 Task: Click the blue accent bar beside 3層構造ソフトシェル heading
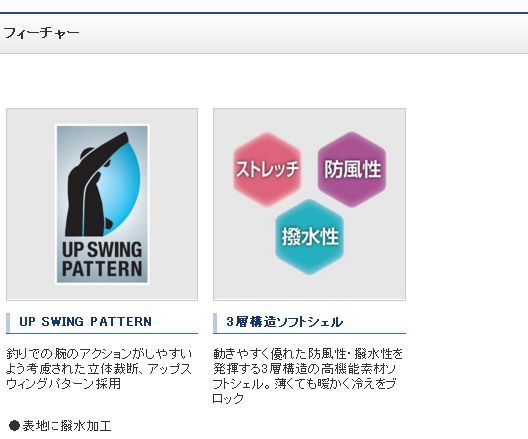tap(215, 323)
